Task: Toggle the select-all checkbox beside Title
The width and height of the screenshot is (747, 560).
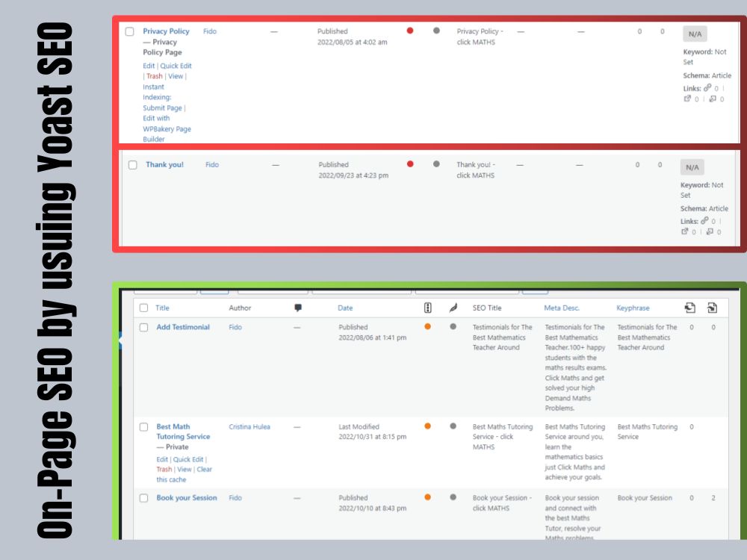Action: point(144,308)
